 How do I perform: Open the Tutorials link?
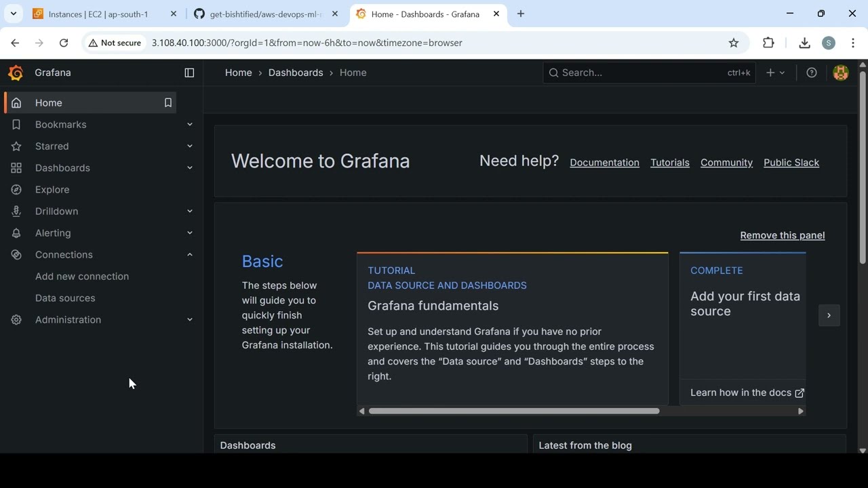tap(670, 163)
